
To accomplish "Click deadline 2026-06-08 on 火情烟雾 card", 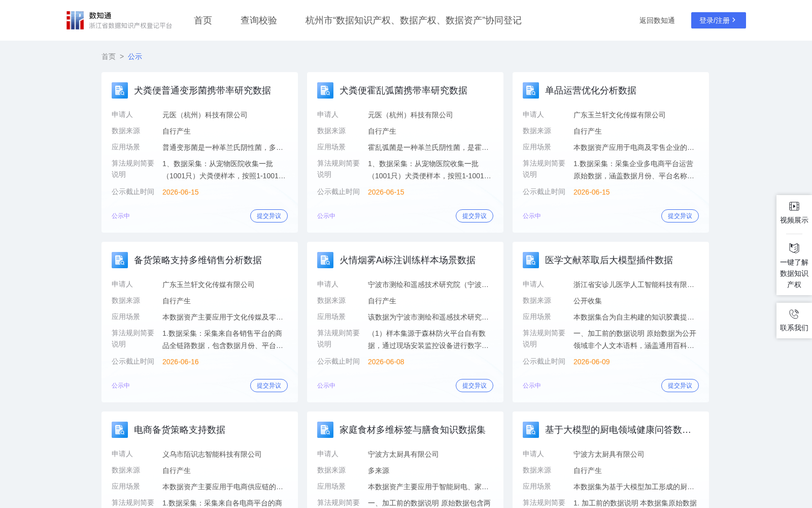I will (386, 362).
